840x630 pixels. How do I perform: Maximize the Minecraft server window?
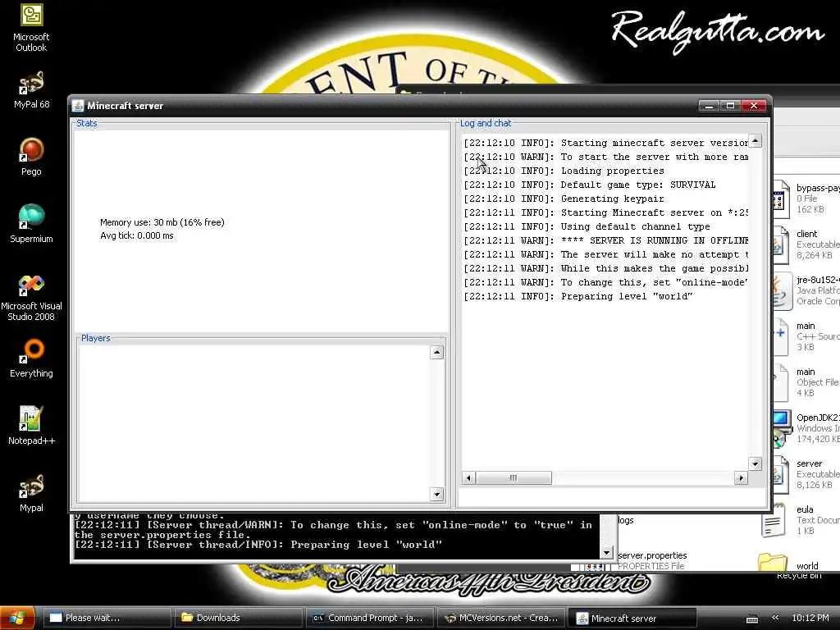click(730, 106)
